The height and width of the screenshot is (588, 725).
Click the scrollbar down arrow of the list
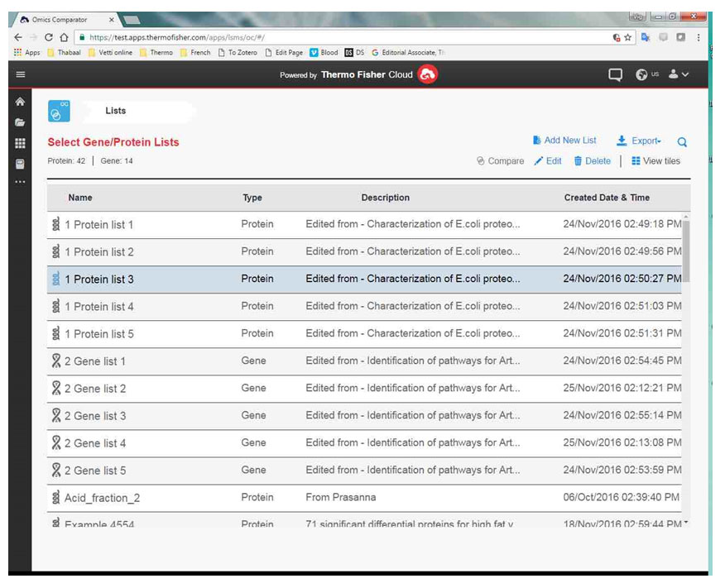point(686,523)
